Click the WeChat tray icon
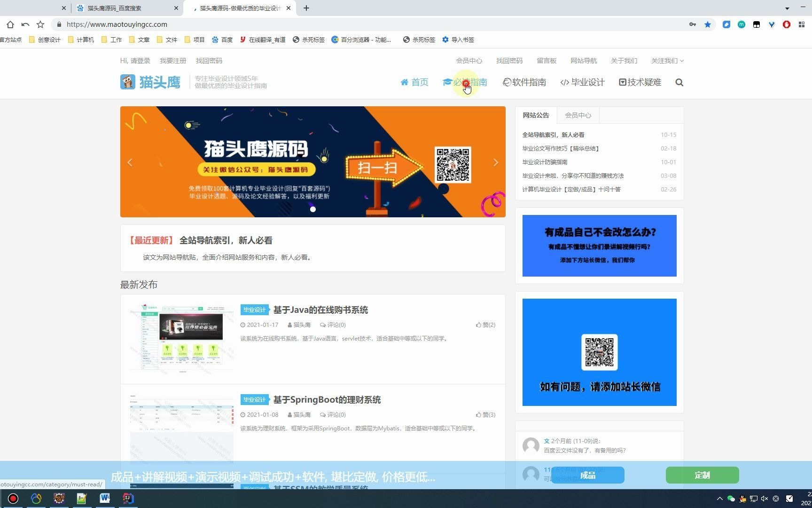This screenshot has width=812, height=508. 731,499
